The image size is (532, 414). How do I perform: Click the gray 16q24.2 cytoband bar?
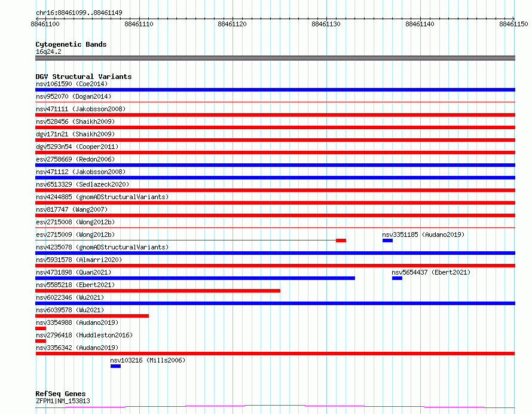[x=275, y=58]
